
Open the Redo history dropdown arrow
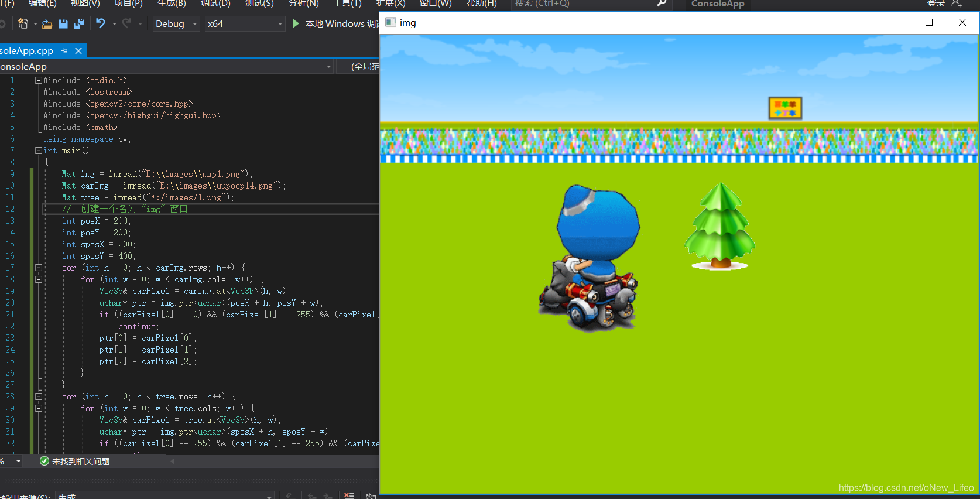(140, 24)
